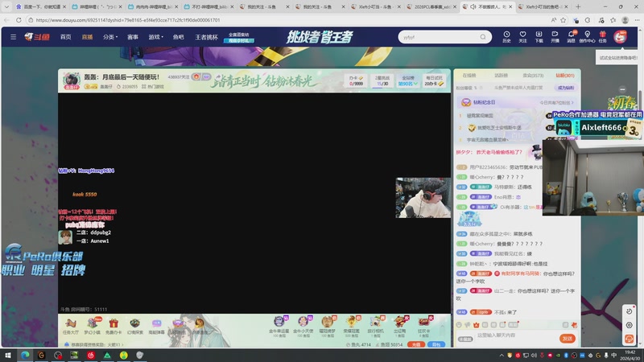
Task: Open the emoji picker in chat toolbar
Action: tap(459, 325)
